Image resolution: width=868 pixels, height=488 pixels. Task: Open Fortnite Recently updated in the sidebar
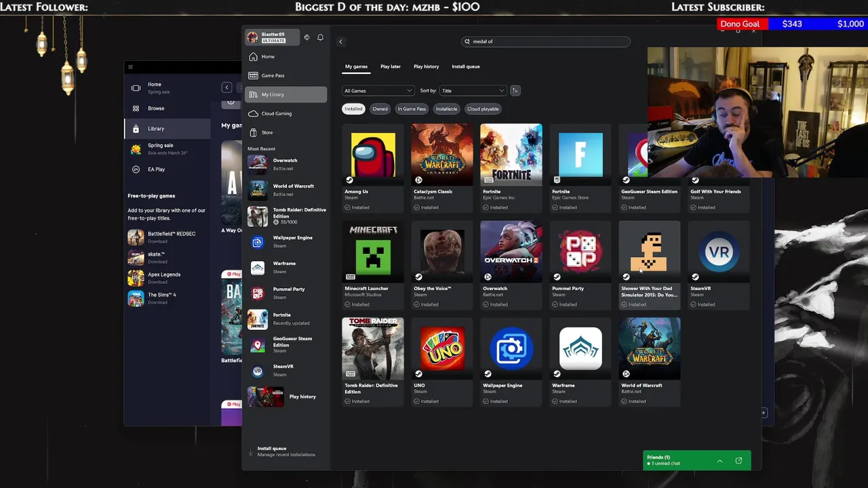286,318
